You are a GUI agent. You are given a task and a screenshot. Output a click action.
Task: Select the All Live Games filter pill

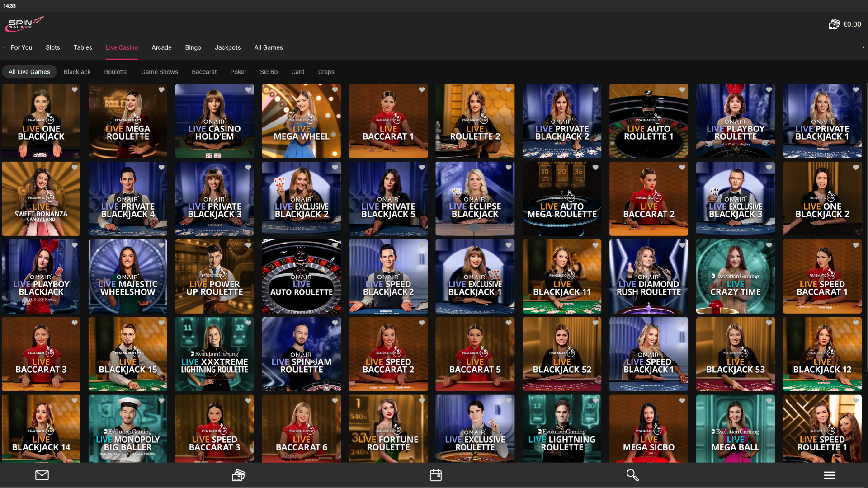29,71
